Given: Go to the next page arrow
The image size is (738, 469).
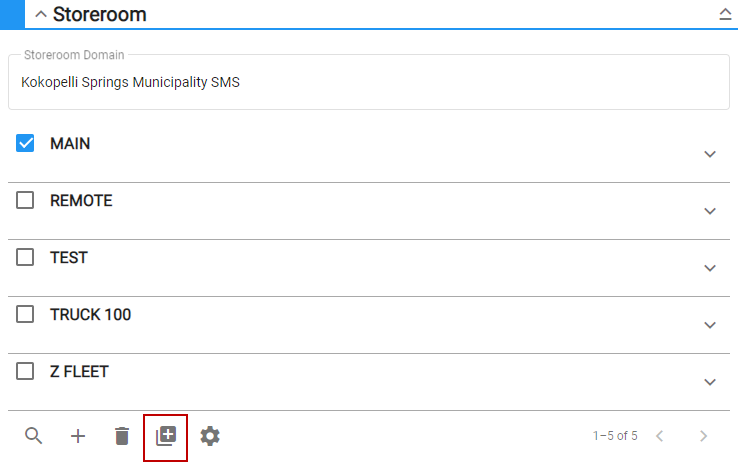Looking at the screenshot, I should point(703,436).
